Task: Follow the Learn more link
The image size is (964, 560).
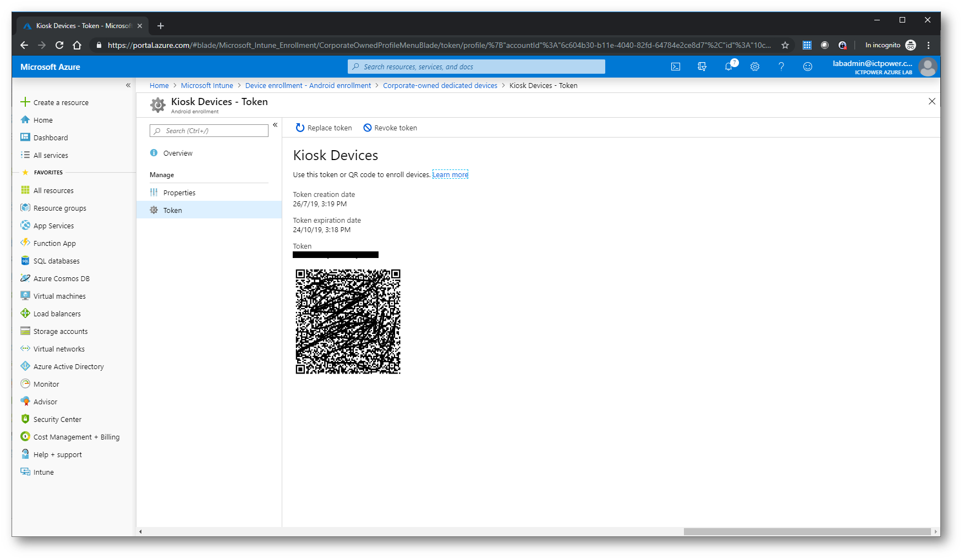Action: [450, 174]
